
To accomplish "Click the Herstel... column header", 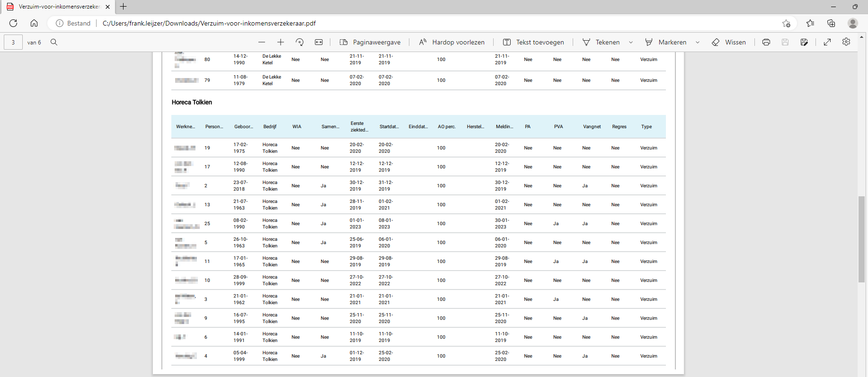I will (476, 127).
